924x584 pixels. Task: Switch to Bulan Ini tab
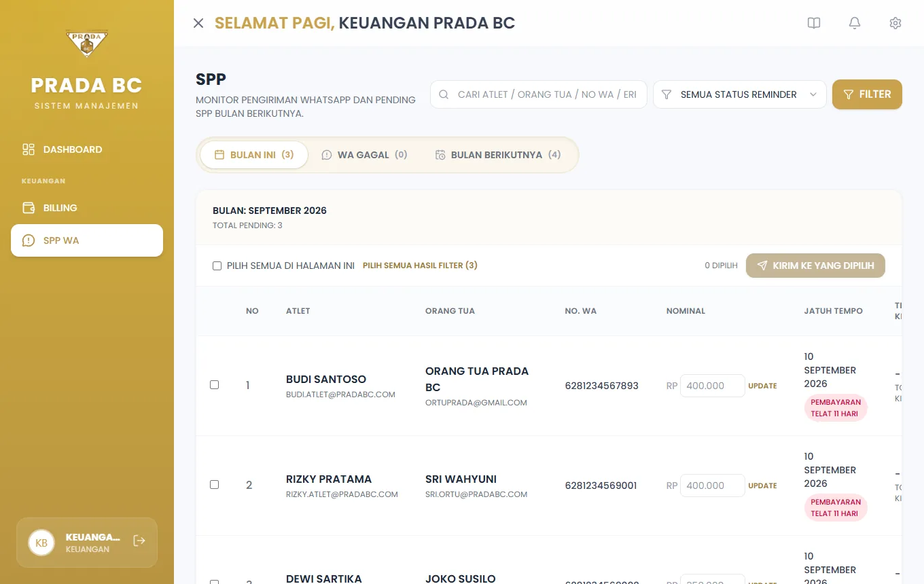tap(254, 155)
